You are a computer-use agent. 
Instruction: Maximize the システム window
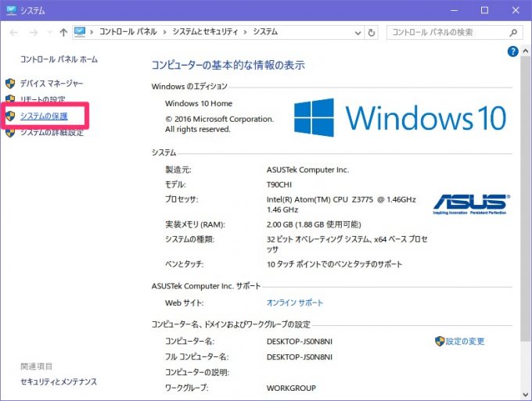pos(484,10)
